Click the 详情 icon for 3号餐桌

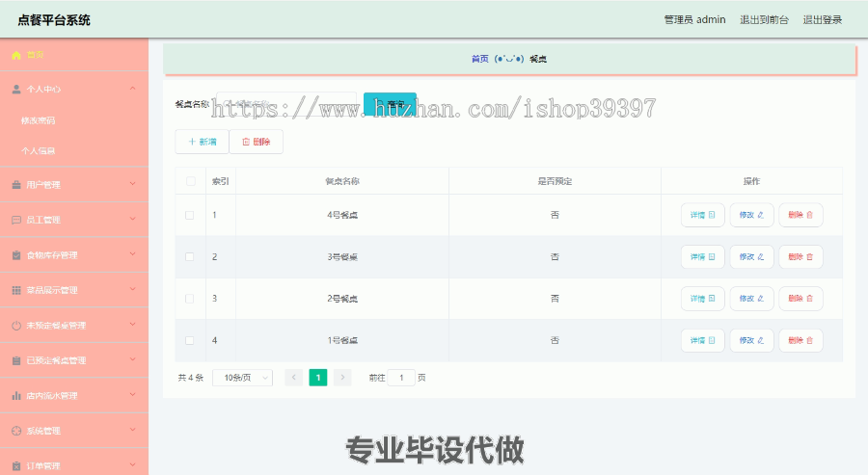point(712,256)
